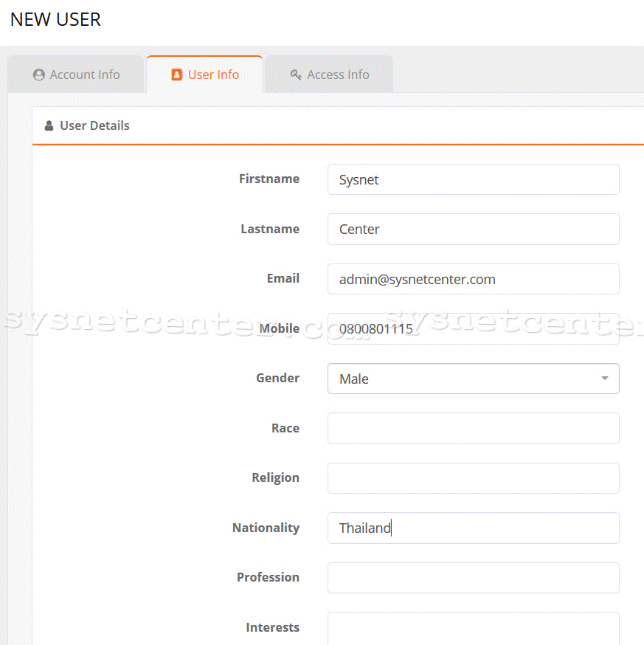Click the Nationality field containing Thailand

pyautogui.click(x=474, y=528)
